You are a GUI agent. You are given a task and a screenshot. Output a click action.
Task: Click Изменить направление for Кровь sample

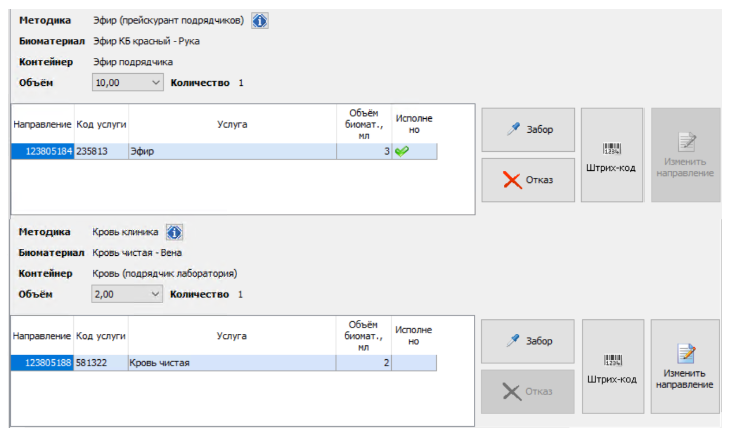click(x=685, y=367)
